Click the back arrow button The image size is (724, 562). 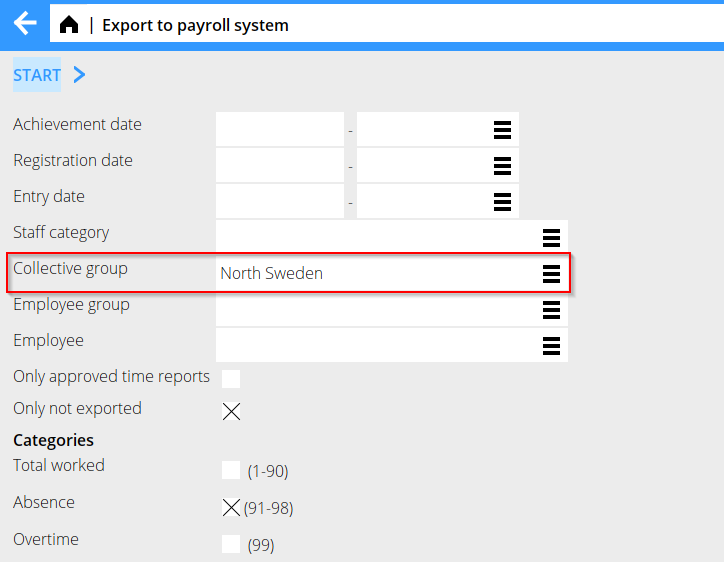(x=24, y=24)
